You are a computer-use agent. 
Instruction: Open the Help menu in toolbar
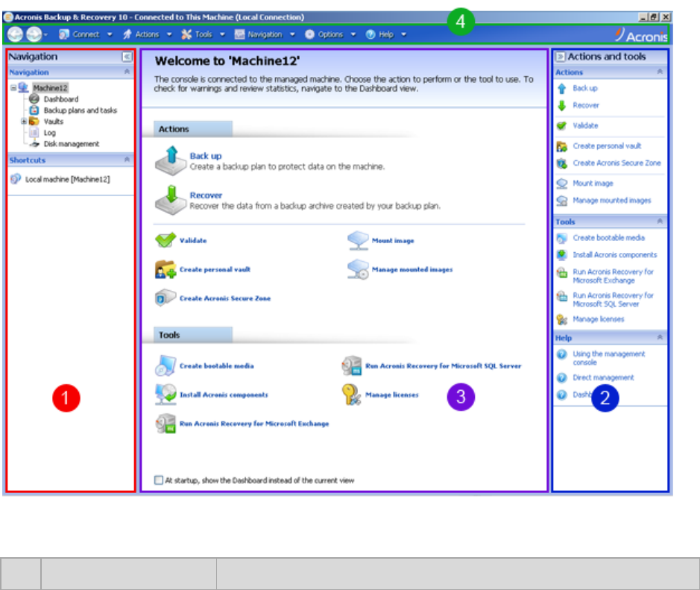[x=386, y=34]
